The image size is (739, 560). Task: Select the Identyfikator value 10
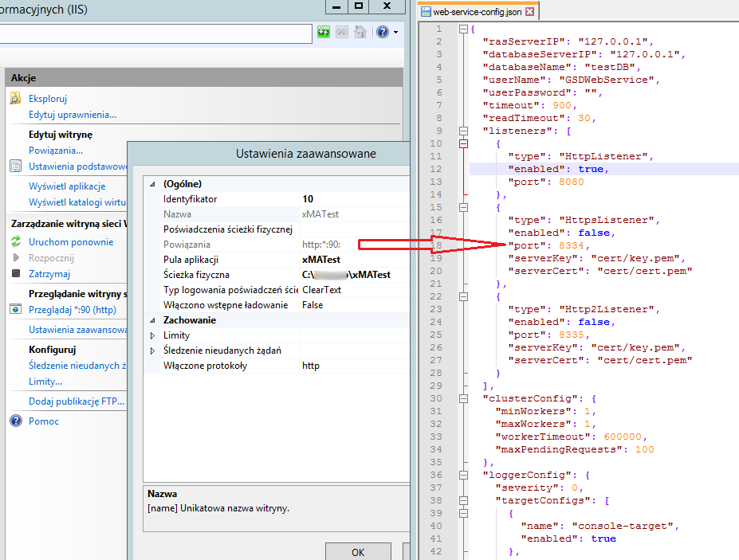(307, 199)
